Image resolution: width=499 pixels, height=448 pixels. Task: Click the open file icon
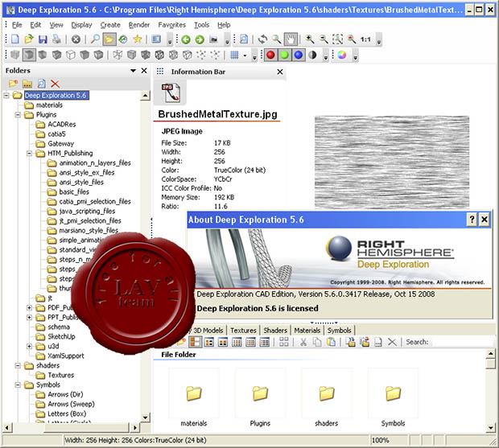[x=29, y=39]
